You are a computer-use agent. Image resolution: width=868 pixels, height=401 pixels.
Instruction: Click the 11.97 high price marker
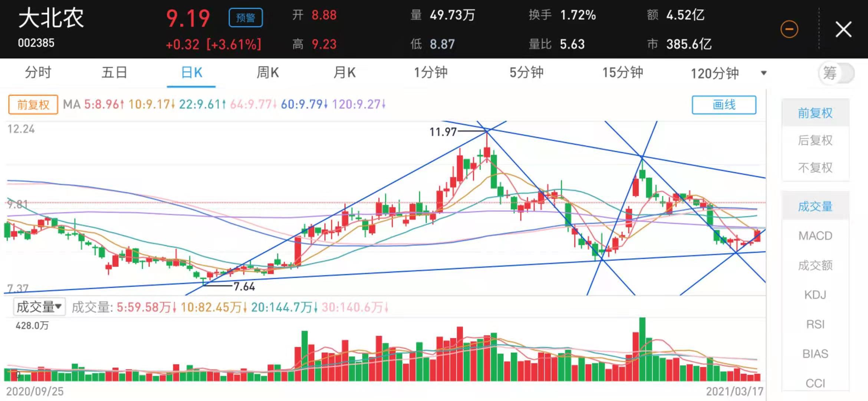click(x=443, y=132)
